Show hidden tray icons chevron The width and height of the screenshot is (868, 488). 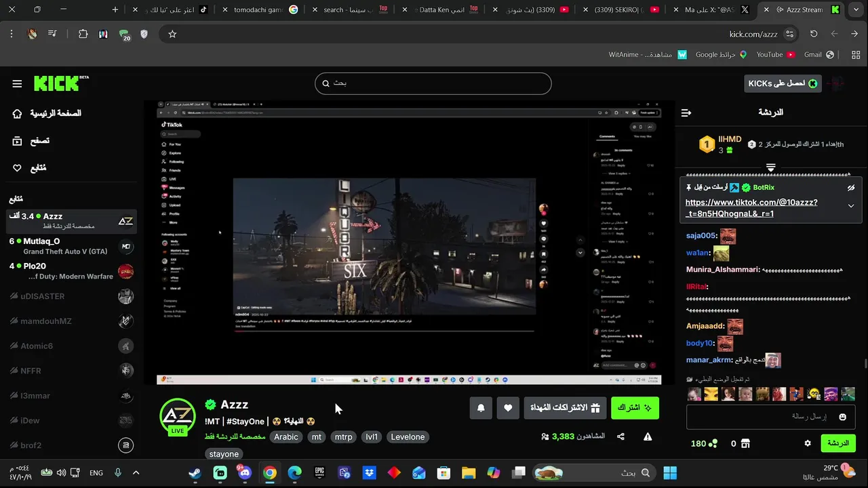136,472
